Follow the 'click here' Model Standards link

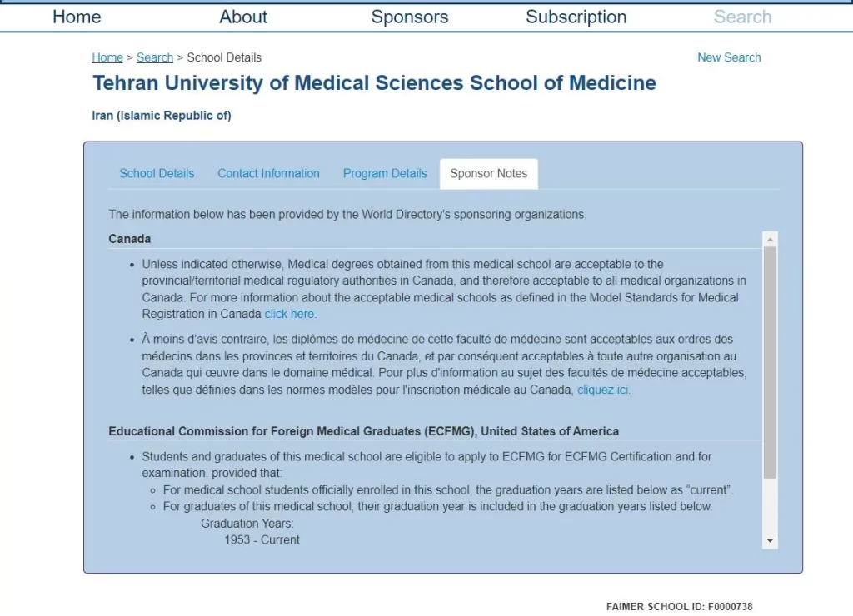point(290,314)
